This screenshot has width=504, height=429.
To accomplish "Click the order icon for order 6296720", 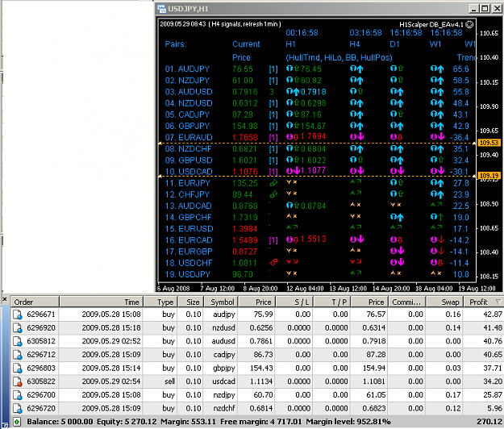I will tap(18, 408).
